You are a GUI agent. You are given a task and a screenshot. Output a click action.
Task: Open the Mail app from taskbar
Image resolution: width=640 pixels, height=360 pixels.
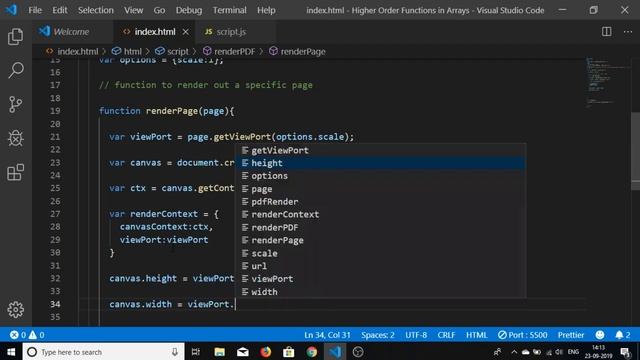pyautogui.click(x=243, y=352)
